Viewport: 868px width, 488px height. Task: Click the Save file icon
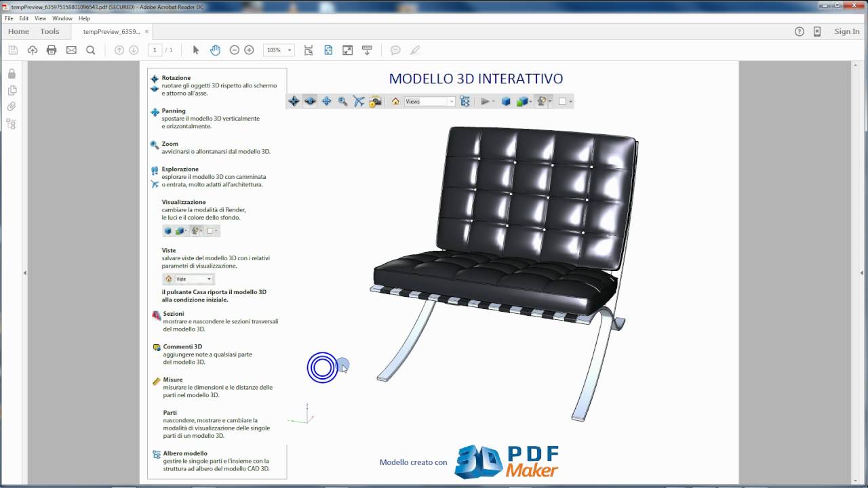13,50
